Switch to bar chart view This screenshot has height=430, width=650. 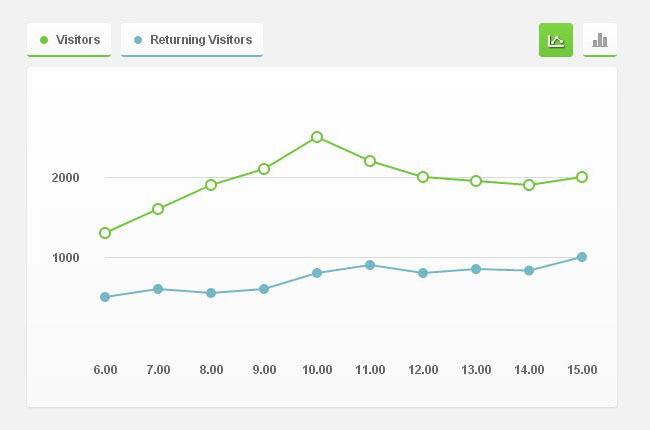coord(599,40)
